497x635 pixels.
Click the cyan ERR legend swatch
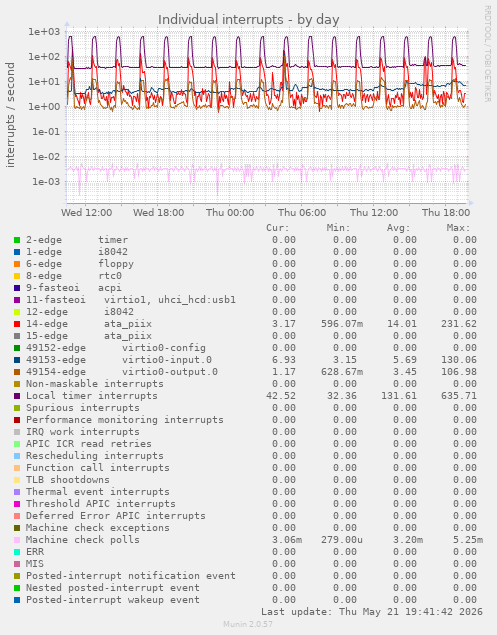(17, 552)
